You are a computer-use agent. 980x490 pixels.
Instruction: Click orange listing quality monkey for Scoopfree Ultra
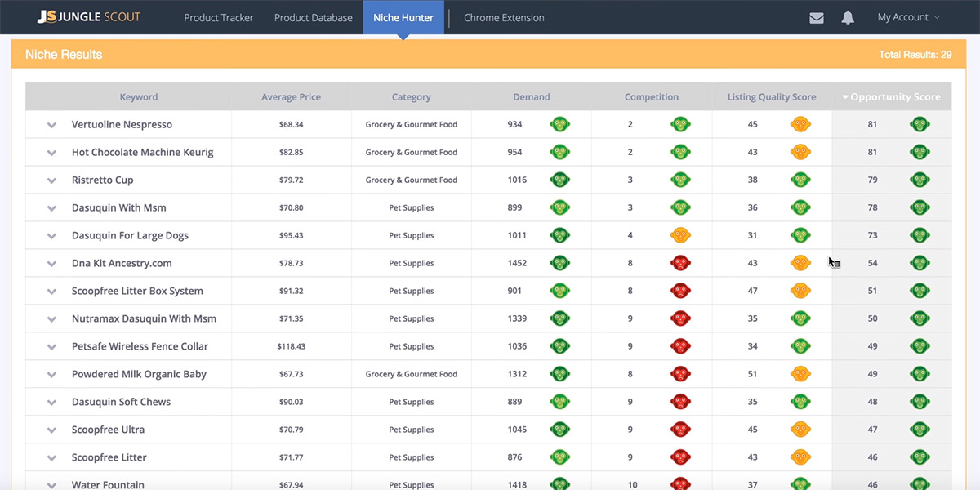pyautogui.click(x=800, y=430)
